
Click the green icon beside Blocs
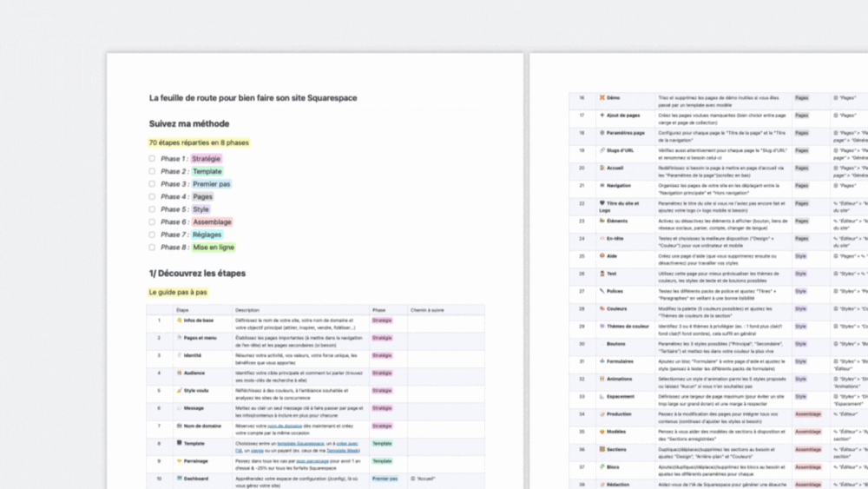(x=602, y=466)
